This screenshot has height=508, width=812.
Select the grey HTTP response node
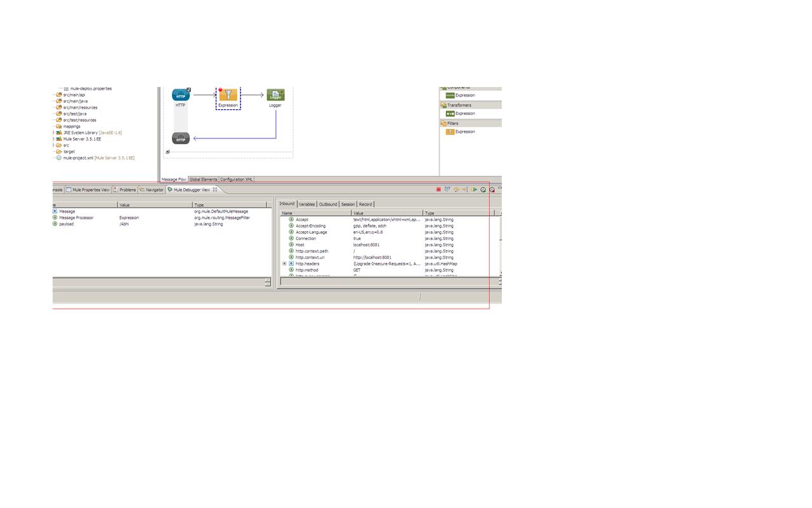[x=181, y=138]
